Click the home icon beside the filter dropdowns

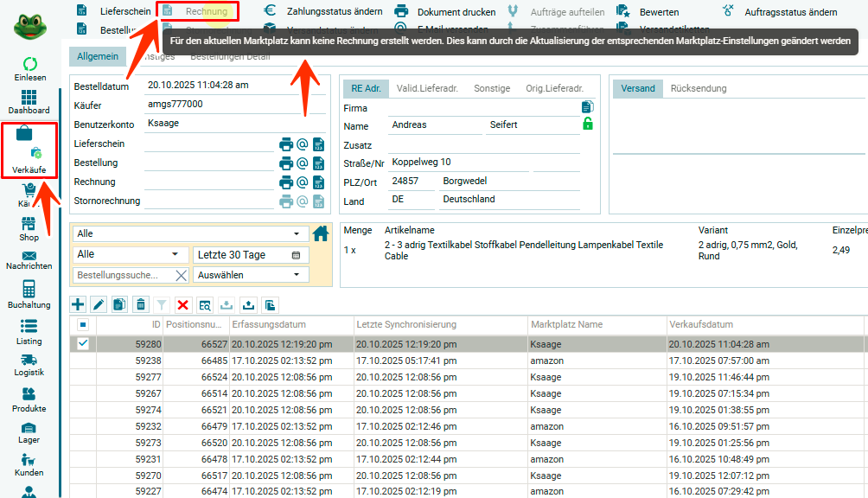point(321,233)
